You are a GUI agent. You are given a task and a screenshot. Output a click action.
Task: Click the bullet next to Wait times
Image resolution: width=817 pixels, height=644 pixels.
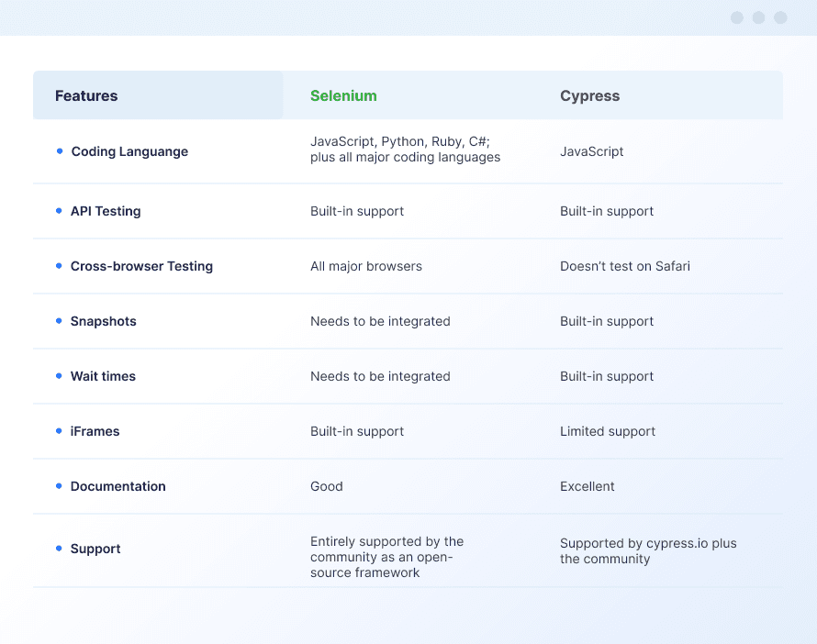[59, 376]
